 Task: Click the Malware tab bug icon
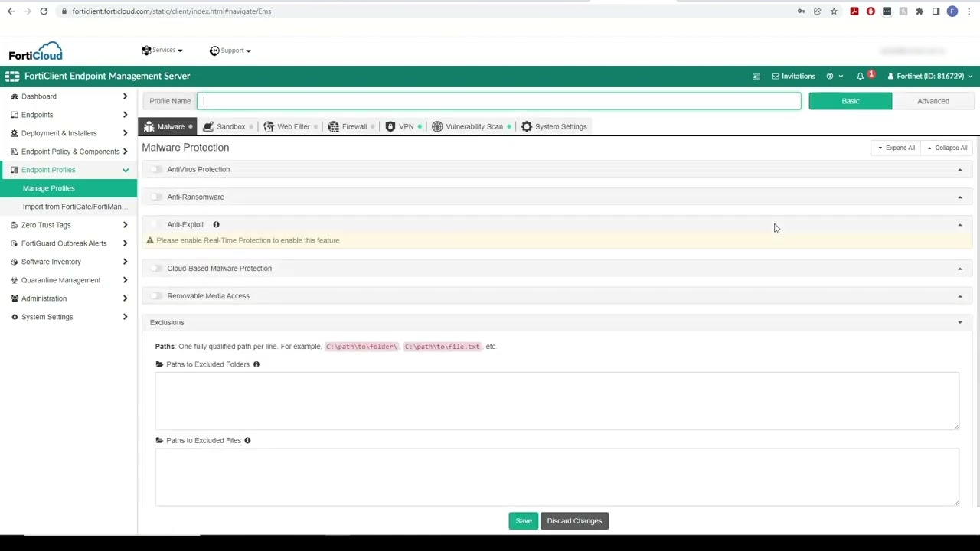[x=149, y=126]
